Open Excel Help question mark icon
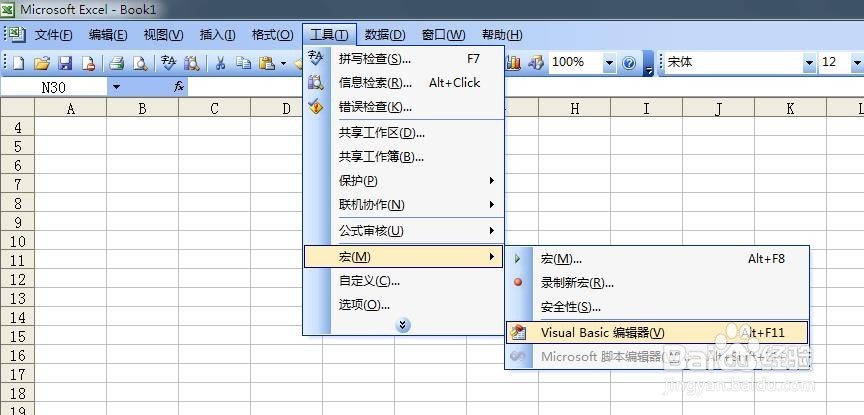864x415 pixels. pyautogui.click(x=629, y=63)
